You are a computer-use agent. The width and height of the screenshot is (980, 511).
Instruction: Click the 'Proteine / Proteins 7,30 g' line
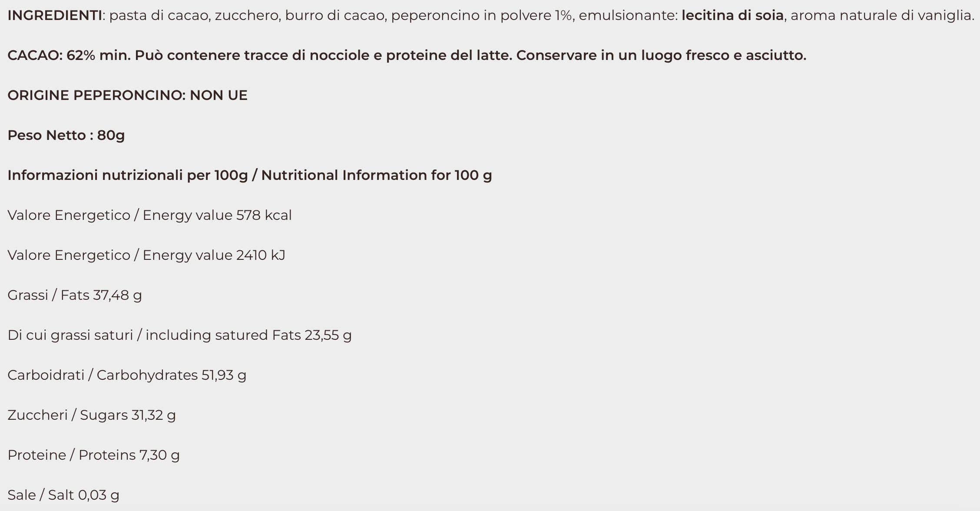point(93,455)
